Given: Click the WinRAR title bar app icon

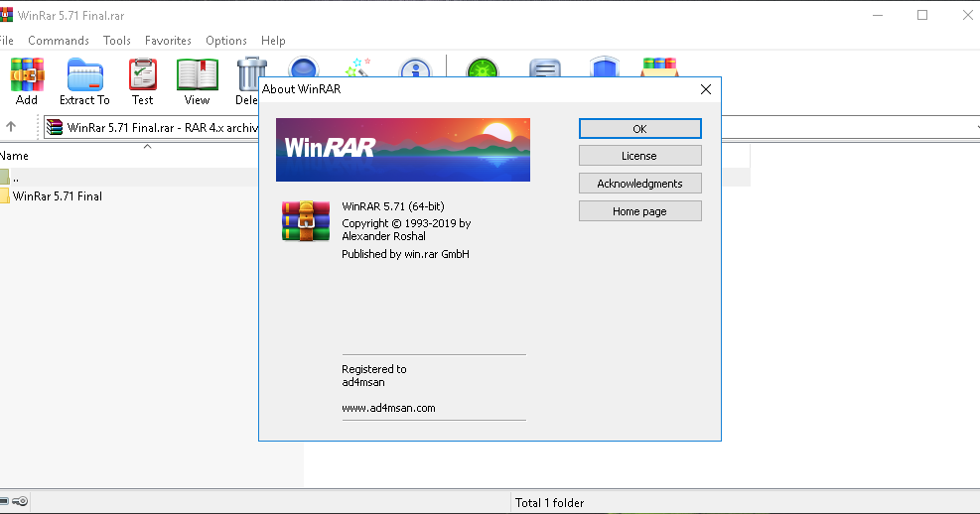Looking at the screenshot, I should 6,15.
